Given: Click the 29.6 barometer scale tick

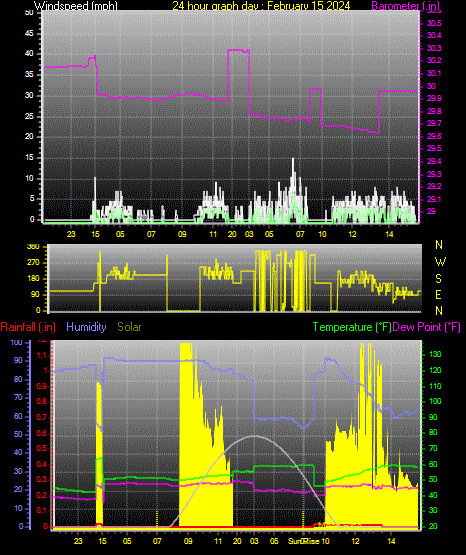Looking at the screenshot, I should (x=434, y=136).
